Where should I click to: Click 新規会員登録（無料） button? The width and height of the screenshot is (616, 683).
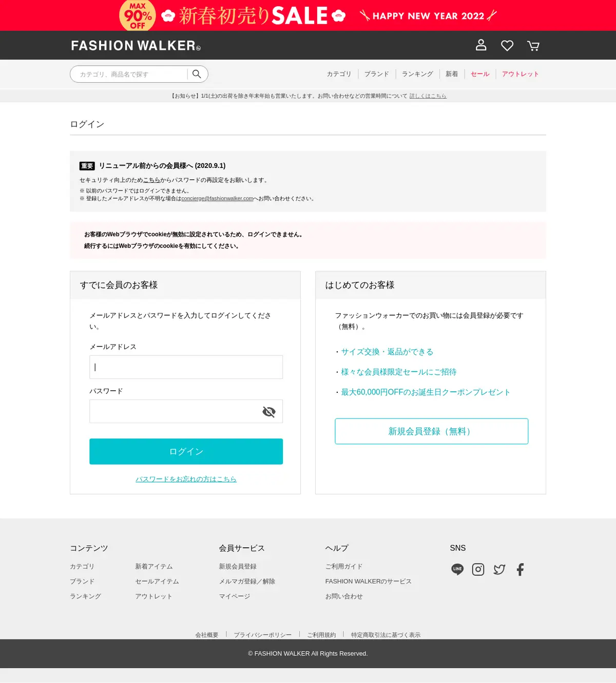431,431
